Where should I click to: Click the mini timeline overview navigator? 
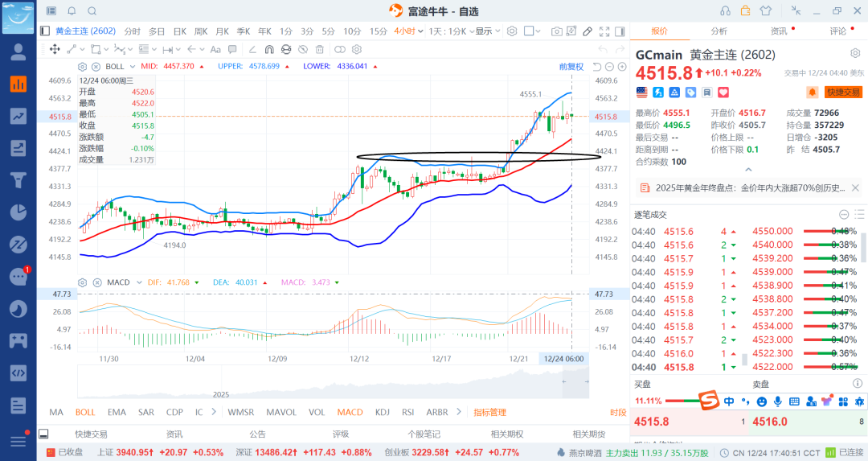click(x=334, y=382)
